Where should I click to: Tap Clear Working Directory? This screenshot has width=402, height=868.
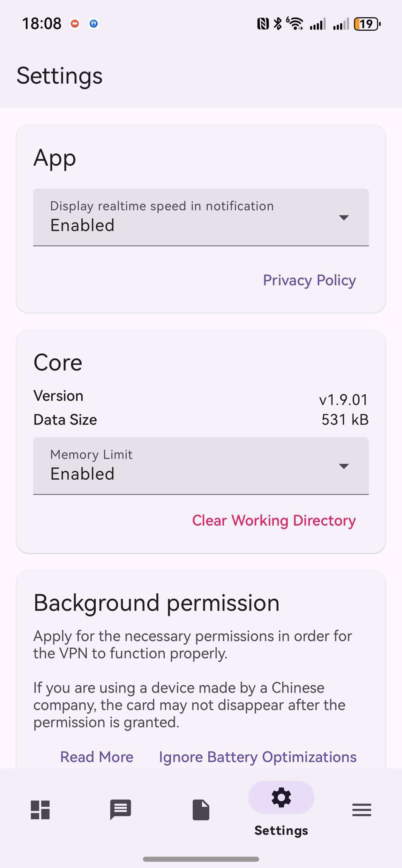[x=274, y=520]
